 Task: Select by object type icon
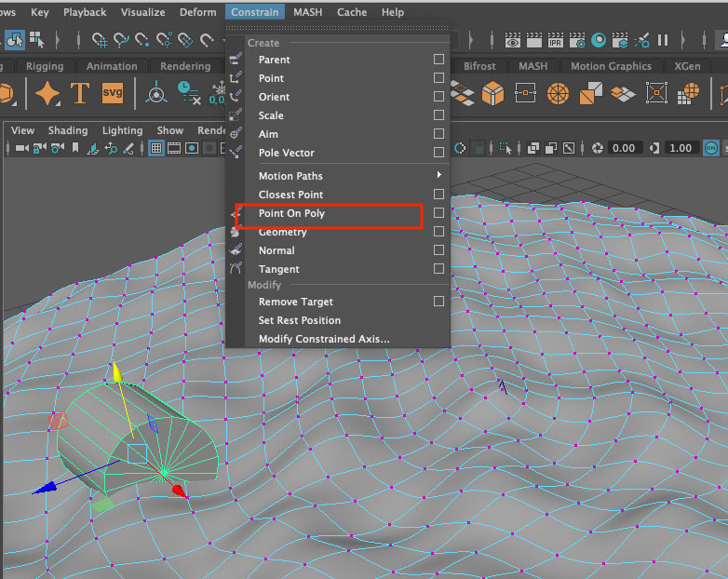pos(14,40)
